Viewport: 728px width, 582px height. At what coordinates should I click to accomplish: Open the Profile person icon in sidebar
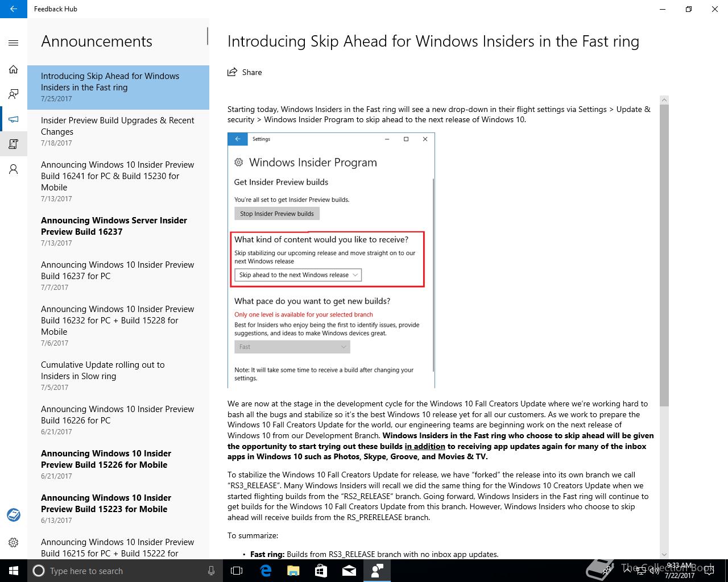click(14, 169)
